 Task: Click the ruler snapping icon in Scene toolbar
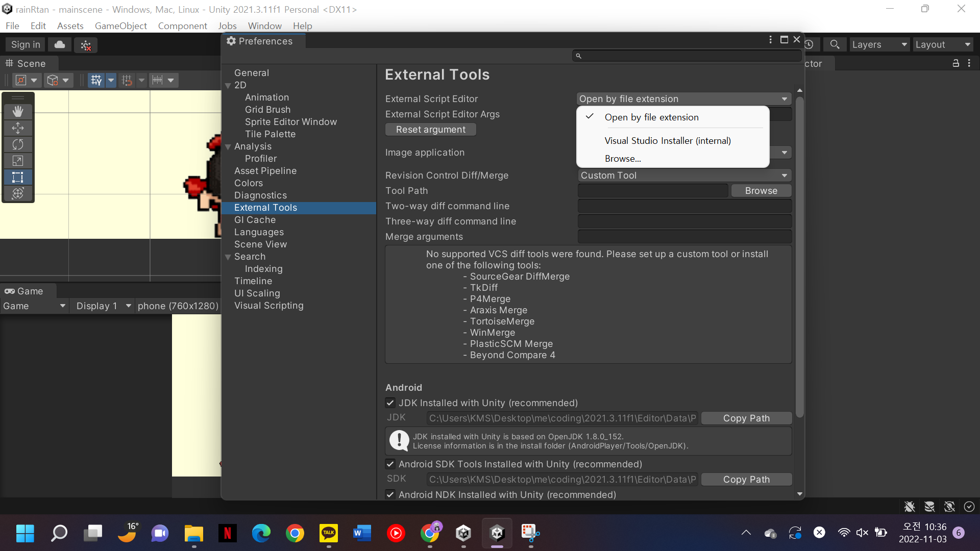[x=157, y=80]
